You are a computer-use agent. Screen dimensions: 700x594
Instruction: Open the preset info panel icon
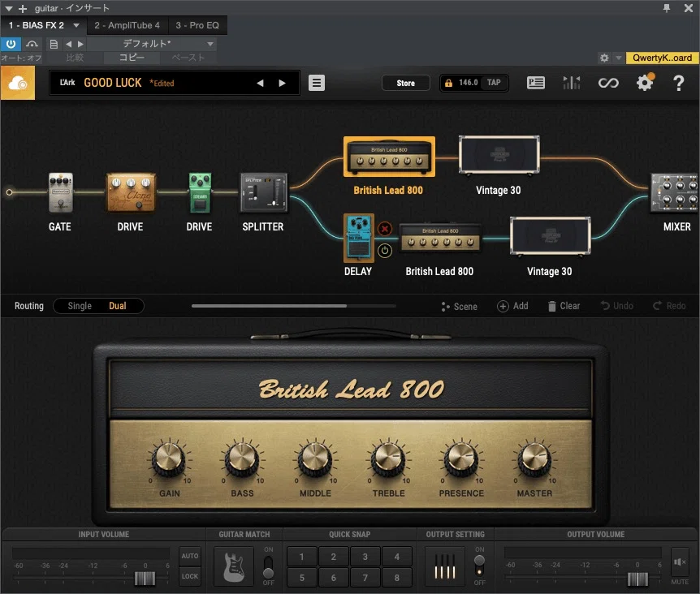coord(536,83)
